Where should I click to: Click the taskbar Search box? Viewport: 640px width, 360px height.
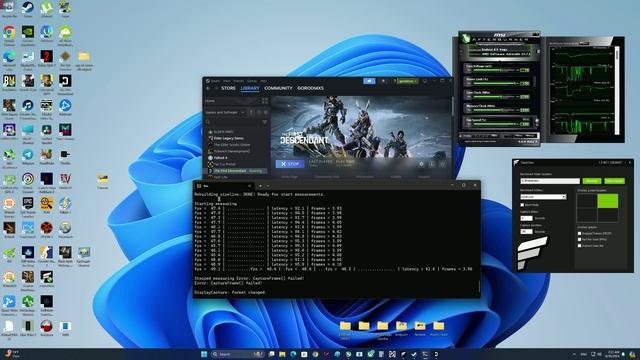237,354
